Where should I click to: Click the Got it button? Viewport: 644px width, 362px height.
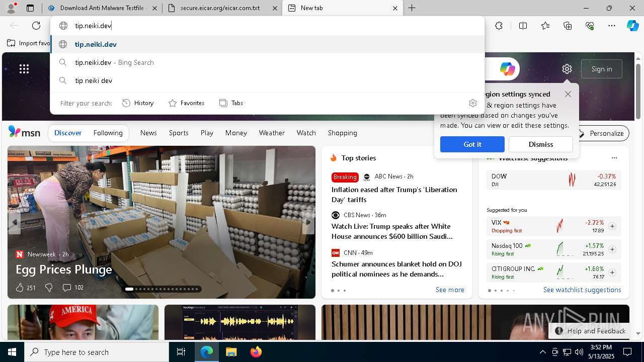point(472,144)
